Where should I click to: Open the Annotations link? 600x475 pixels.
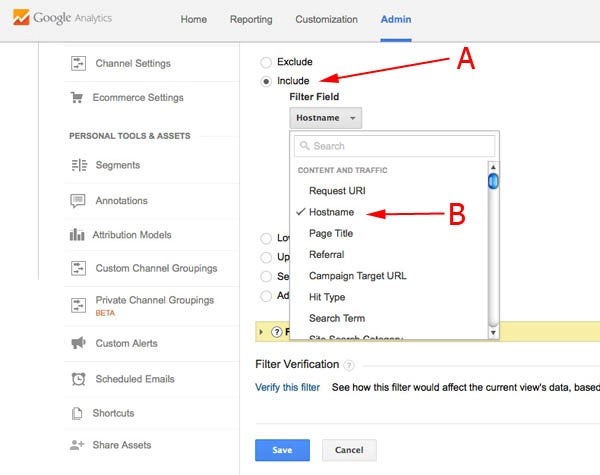122,201
